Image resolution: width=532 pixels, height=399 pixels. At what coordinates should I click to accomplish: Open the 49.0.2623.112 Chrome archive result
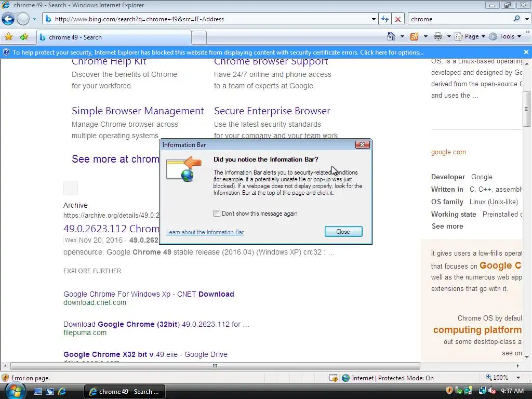tap(111, 229)
